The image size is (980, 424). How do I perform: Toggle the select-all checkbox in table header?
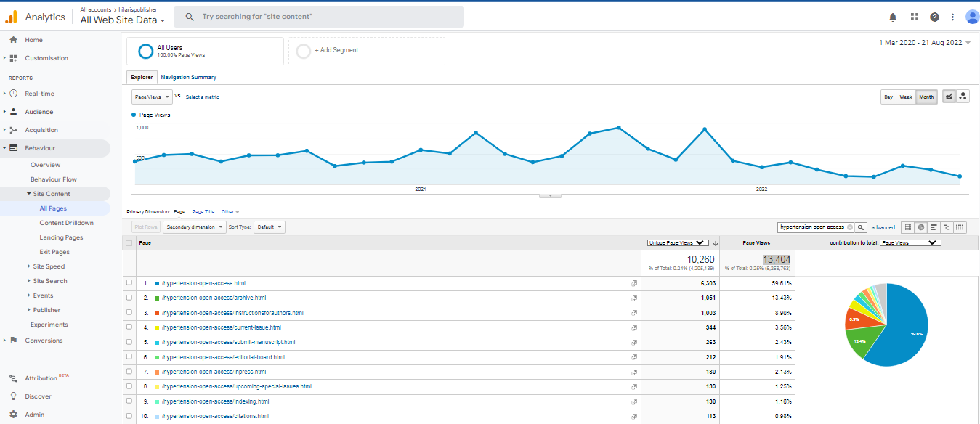pyautogui.click(x=129, y=243)
